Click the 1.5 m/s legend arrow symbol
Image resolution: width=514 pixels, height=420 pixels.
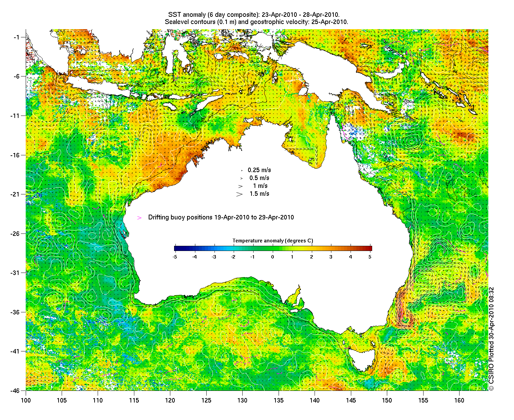point(239,194)
